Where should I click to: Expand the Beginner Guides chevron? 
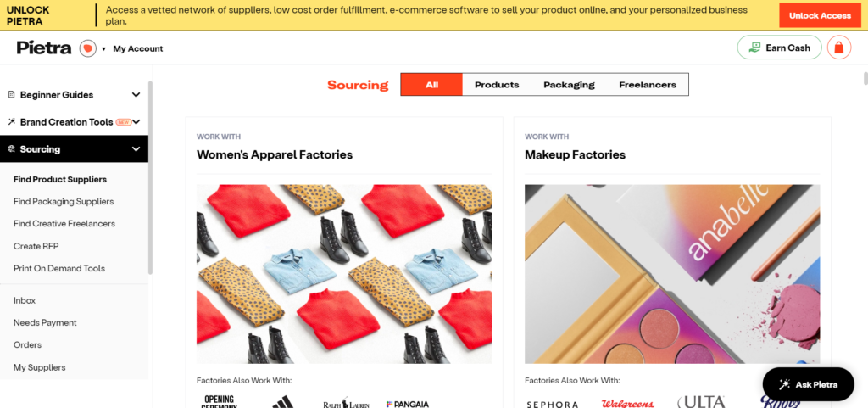pyautogui.click(x=136, y=95)
